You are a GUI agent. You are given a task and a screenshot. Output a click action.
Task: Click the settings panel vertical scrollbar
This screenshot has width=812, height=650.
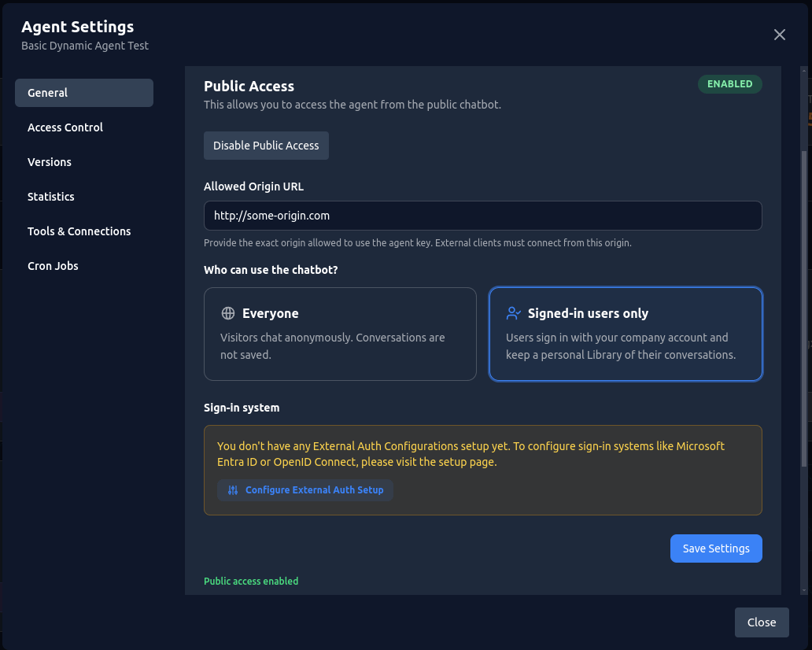pos(803,308)
